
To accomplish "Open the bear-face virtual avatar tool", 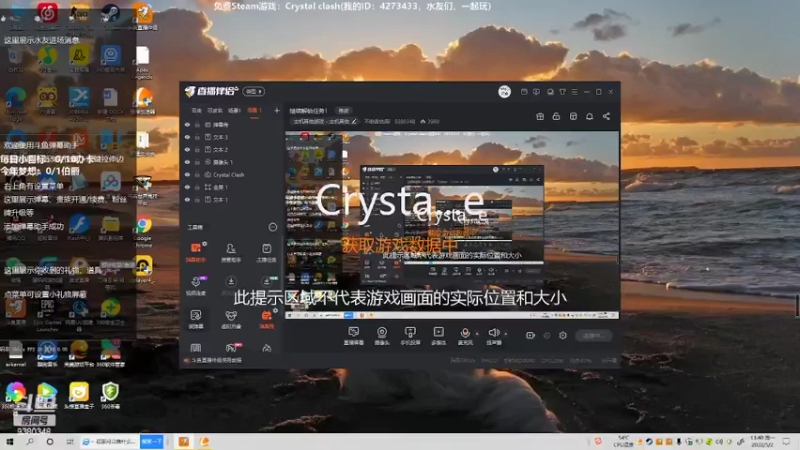I will 231,319.
